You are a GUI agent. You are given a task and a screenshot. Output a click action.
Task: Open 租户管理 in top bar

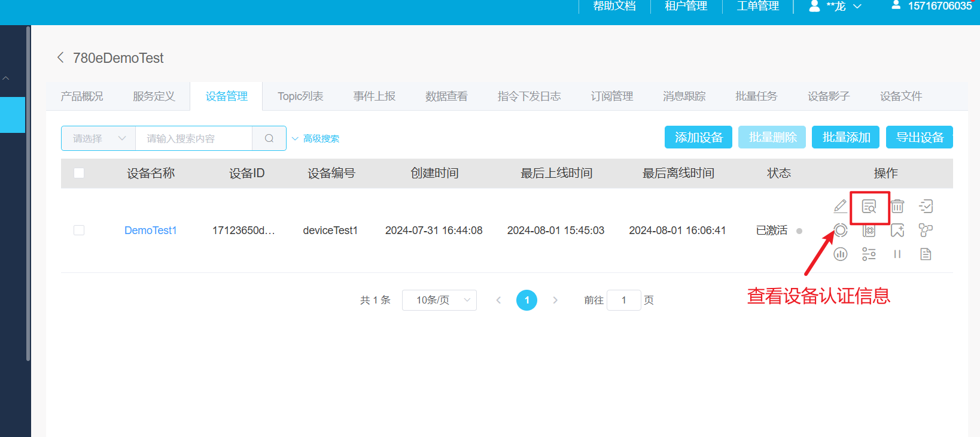[686, 6]
